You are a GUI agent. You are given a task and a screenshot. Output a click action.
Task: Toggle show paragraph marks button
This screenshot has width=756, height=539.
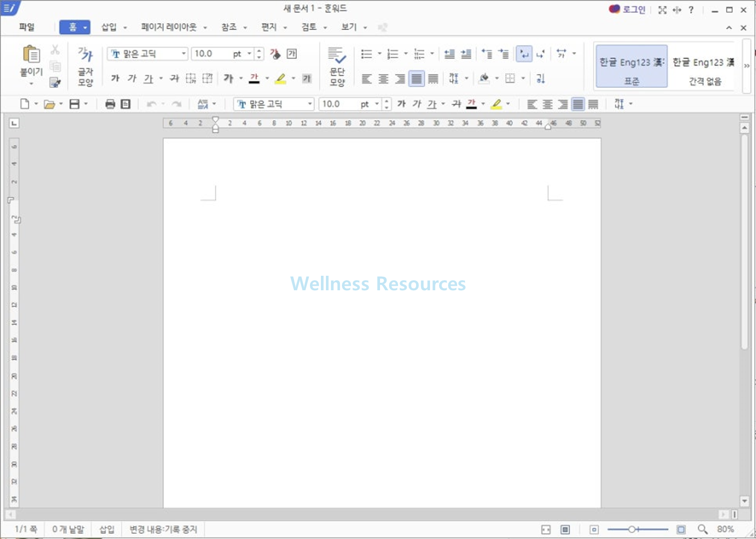(524, 54)
